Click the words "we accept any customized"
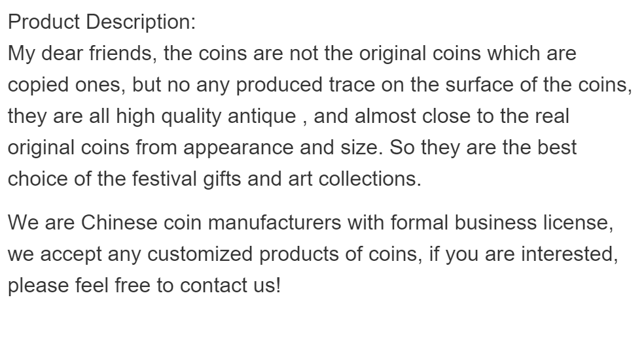This screenshot has width=644, height=340. (x=132, y=254)
